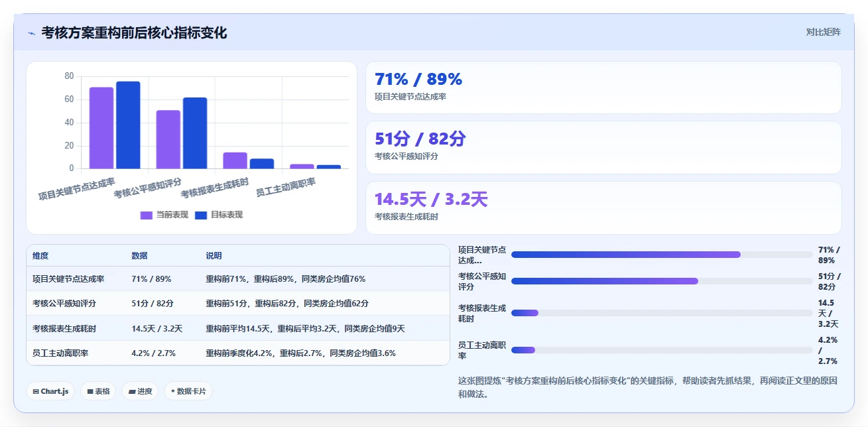Click progress bar for 项目关键节点达成
868x427 pixels.
(x=662, y=255)
